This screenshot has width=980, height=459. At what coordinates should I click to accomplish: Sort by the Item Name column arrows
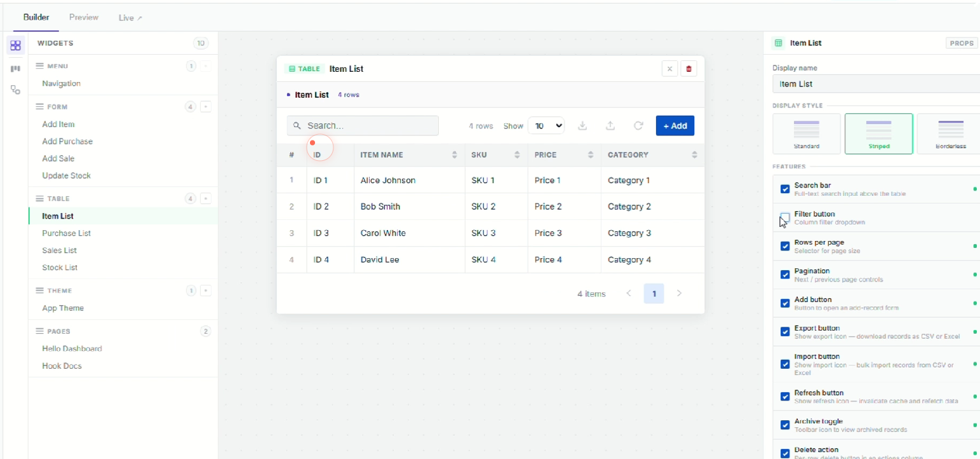click(454, 155)
